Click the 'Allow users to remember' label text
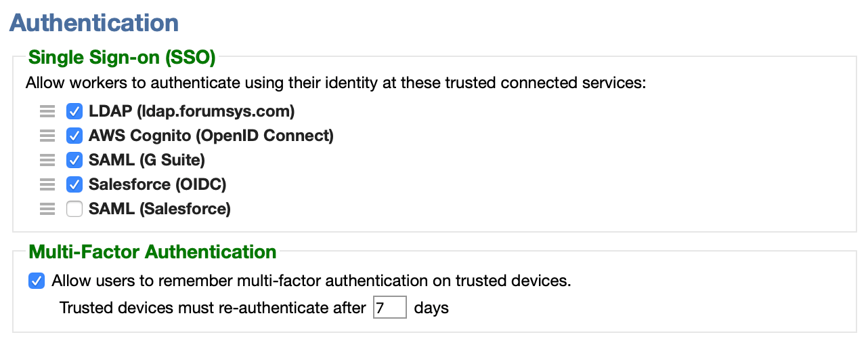This screenshot has height=339, width=868. pos(311,281)
